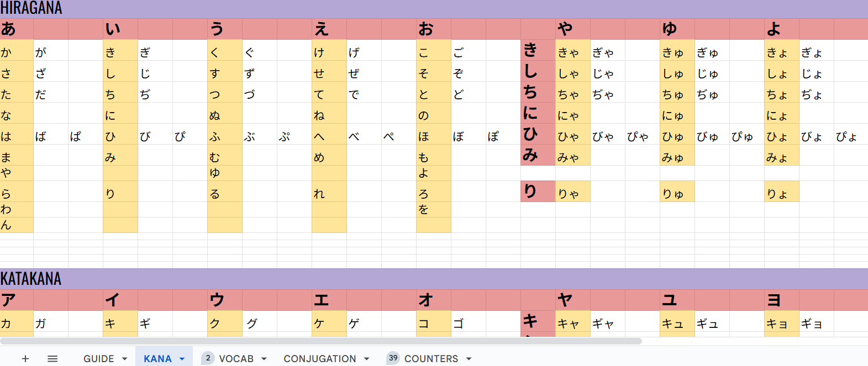Open the COUNTERS tab dropdown arrow

pos(469,359)
